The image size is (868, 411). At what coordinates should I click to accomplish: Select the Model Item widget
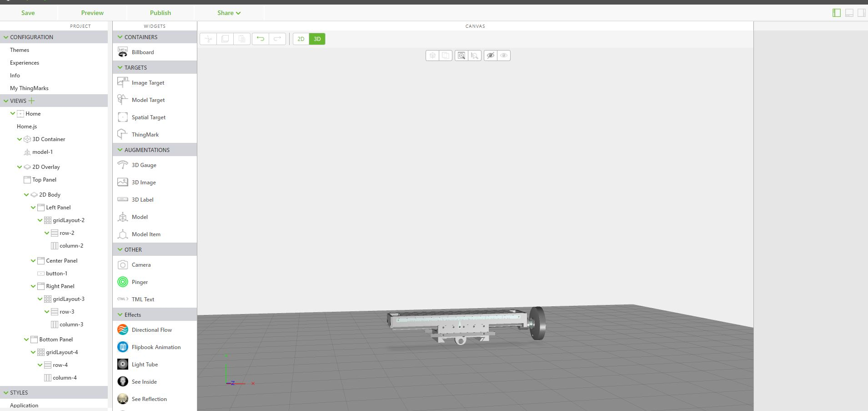[146, 234]
